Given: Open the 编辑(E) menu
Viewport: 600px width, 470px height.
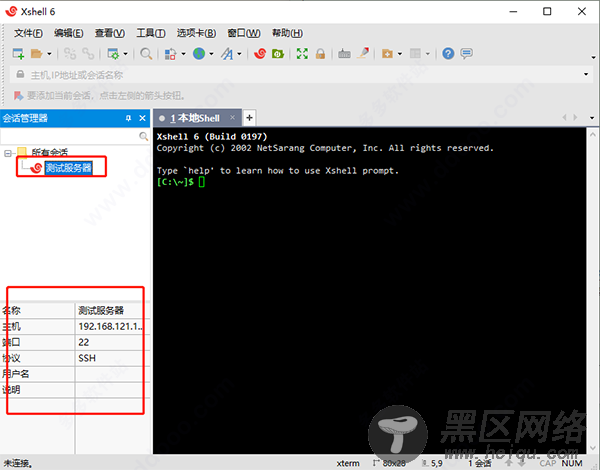Looking at the screenshot, I should 68,33.
